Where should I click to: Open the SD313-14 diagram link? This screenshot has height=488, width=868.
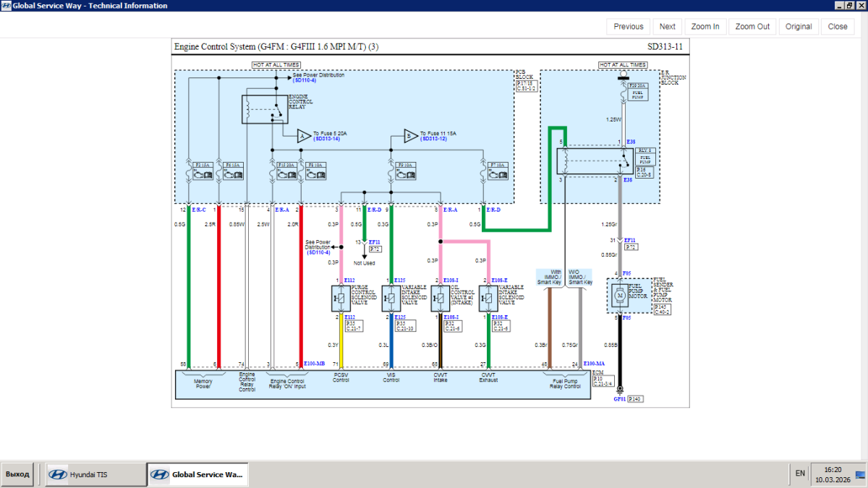[327, 139]
